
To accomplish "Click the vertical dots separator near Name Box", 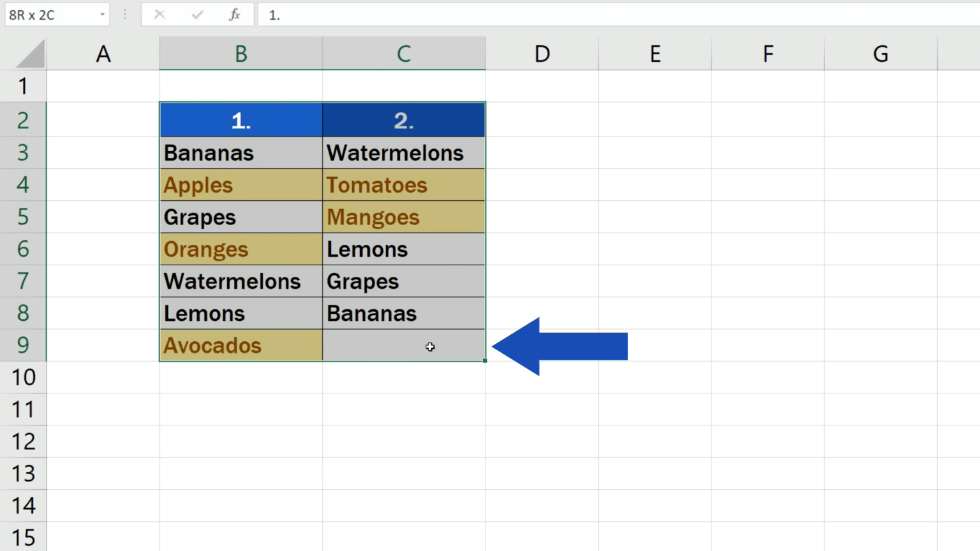I will (125, 15).
